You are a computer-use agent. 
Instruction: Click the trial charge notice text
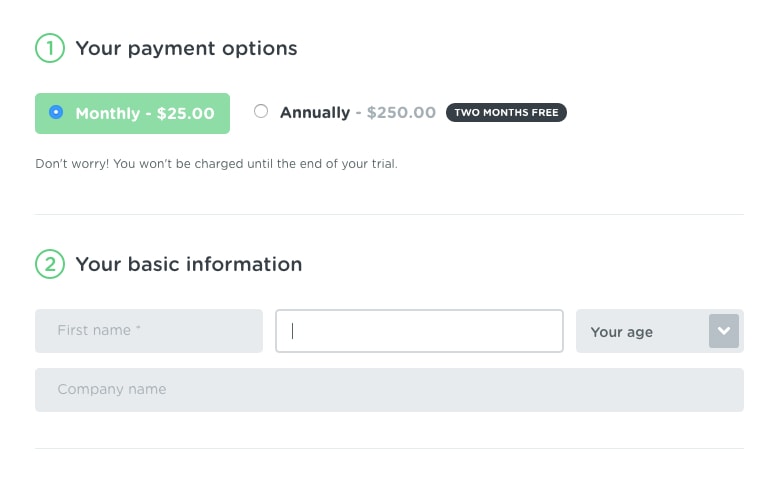tap(216, 163)
